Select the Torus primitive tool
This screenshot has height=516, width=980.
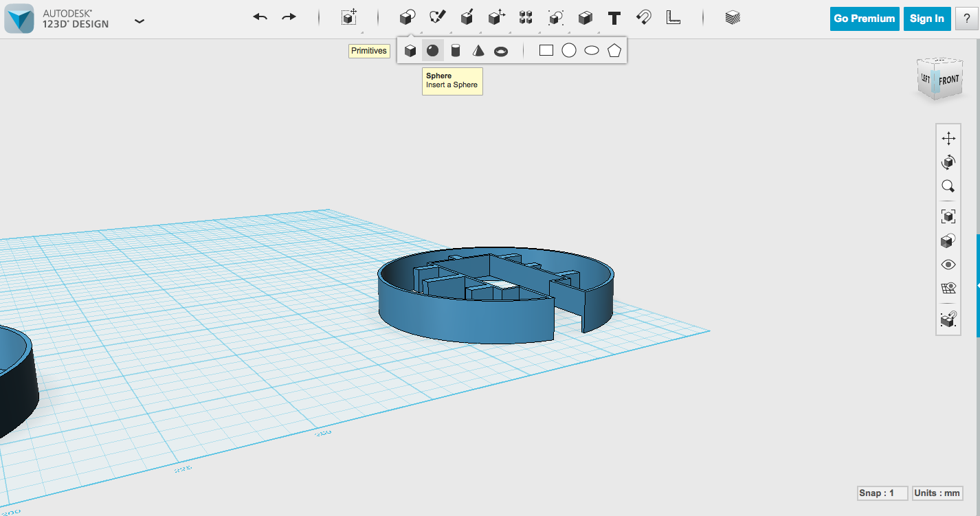(501, 49)
